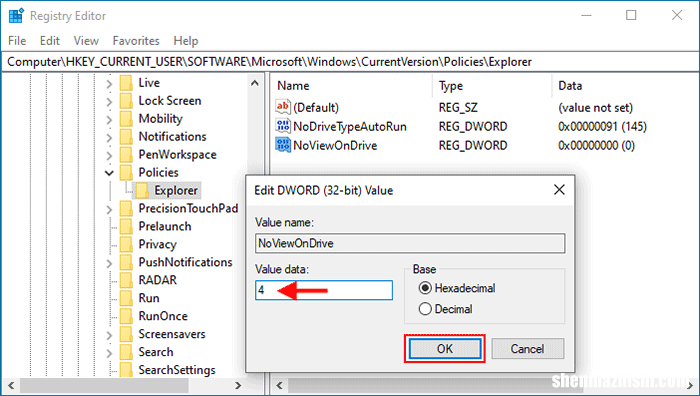
Task: Click the Run folder icon
Action: coord(126,298)
